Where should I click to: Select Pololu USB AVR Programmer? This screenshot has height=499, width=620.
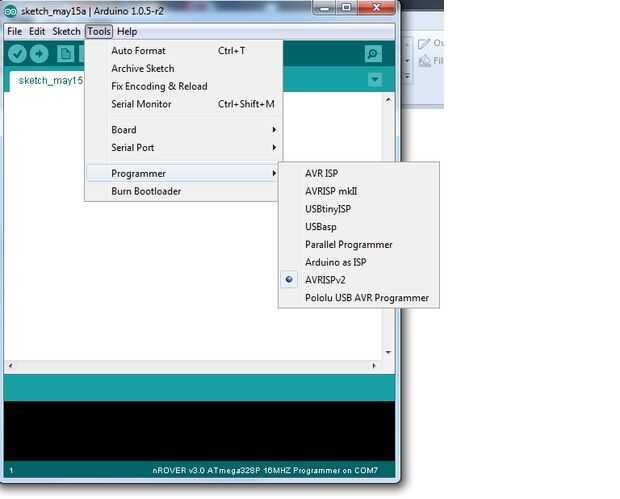pyautogui.click(x=359, y=298)
